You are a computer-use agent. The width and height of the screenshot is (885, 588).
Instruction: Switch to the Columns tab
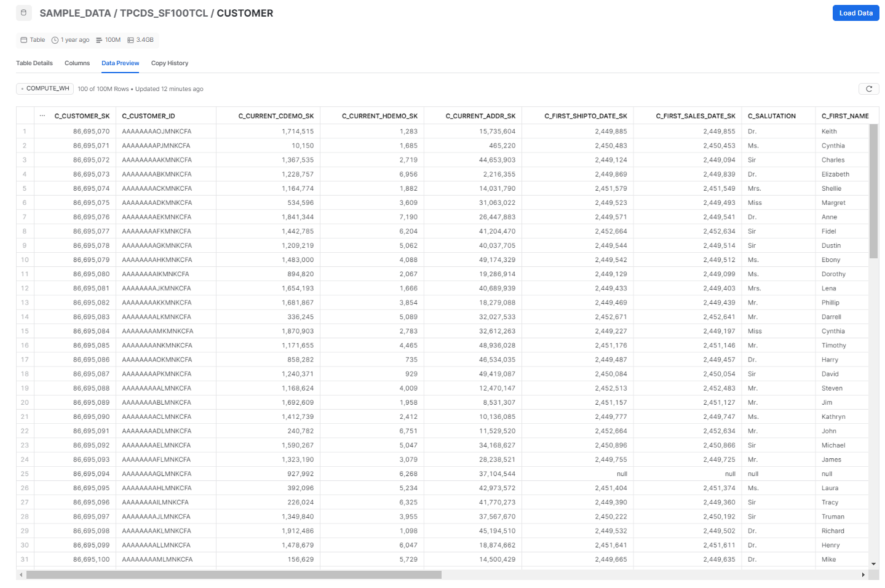pyautogui.click(x=77, y=63)
